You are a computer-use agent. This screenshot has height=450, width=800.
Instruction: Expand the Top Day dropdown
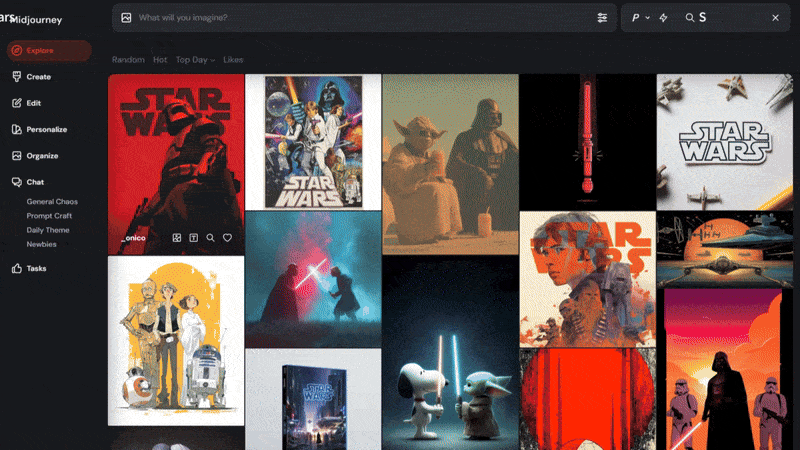tap(195, 60)
